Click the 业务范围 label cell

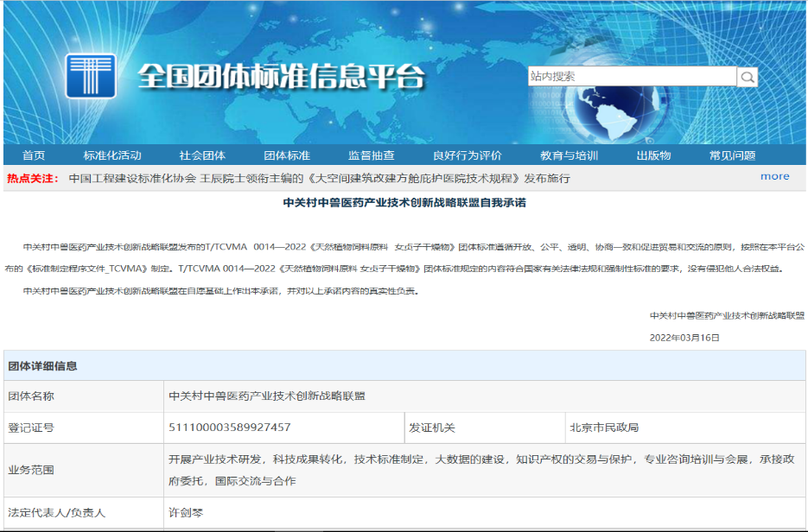click(x=84, y=470)
